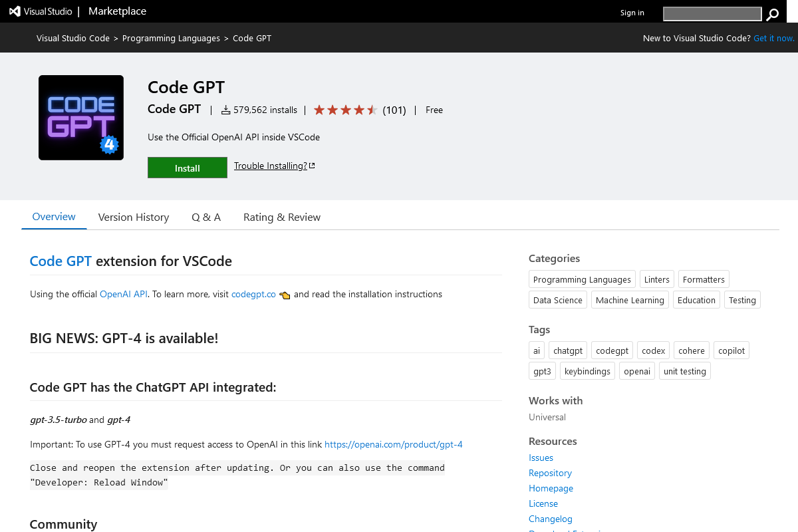Visit the Repository link
The width and height of the screenshot is (798, 532).
click(550, 473)
